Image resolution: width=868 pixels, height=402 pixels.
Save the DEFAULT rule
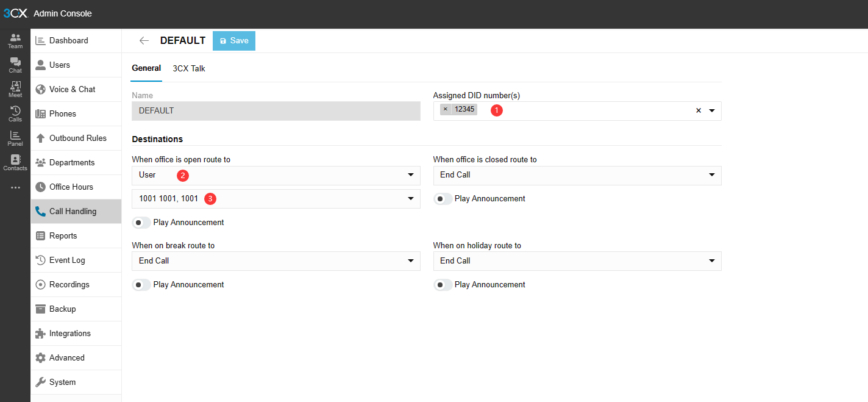tap(234, 41)
